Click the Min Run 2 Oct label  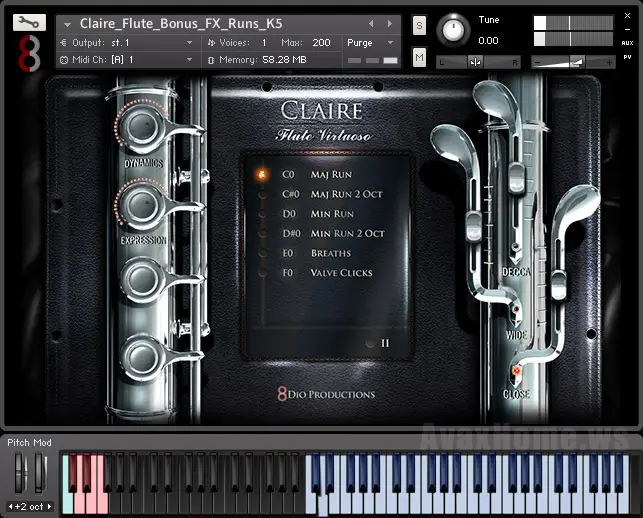click(x=348, y=234)
